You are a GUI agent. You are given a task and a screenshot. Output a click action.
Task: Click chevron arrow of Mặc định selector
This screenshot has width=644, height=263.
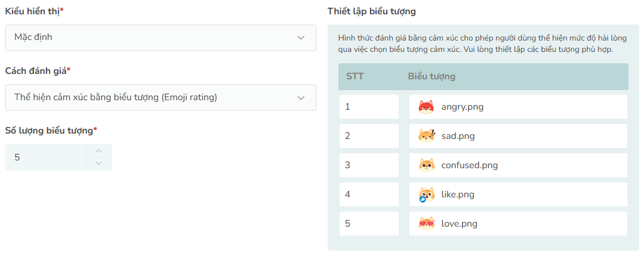point(301,38)
